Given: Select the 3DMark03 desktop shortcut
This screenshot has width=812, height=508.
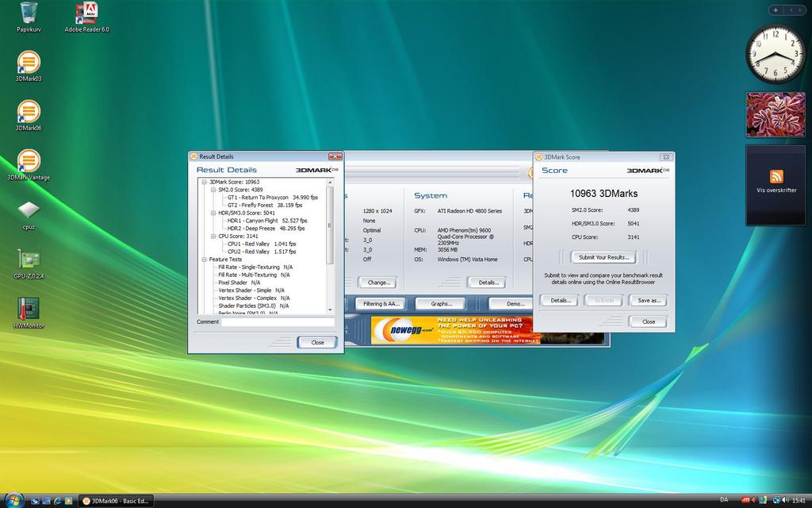Looking at the screenshot, I should (x=29, y=67).
